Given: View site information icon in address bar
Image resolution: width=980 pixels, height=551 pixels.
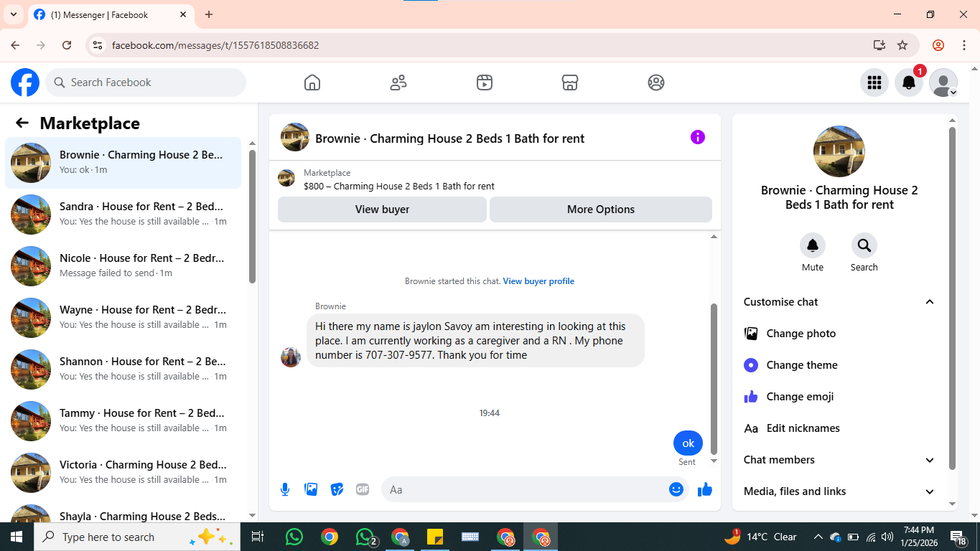Looking at the screenshot, I should click(98, 45).
